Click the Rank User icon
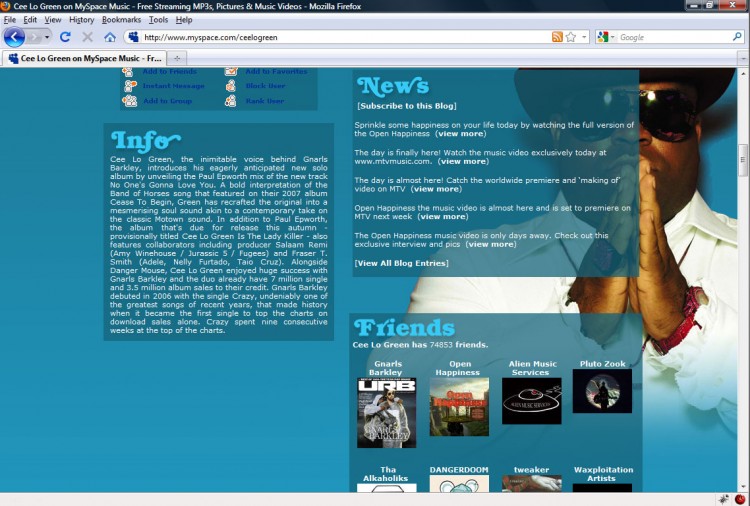Viewport: 750px width, 506px height. click(231, 101)
